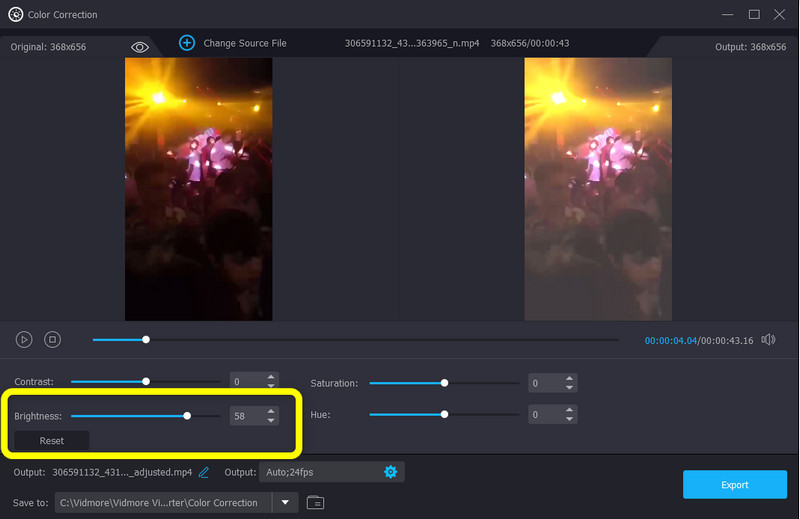Mute the volume speaker icon
Viewport: 800px width, 519px height.
tap(768, 340)
